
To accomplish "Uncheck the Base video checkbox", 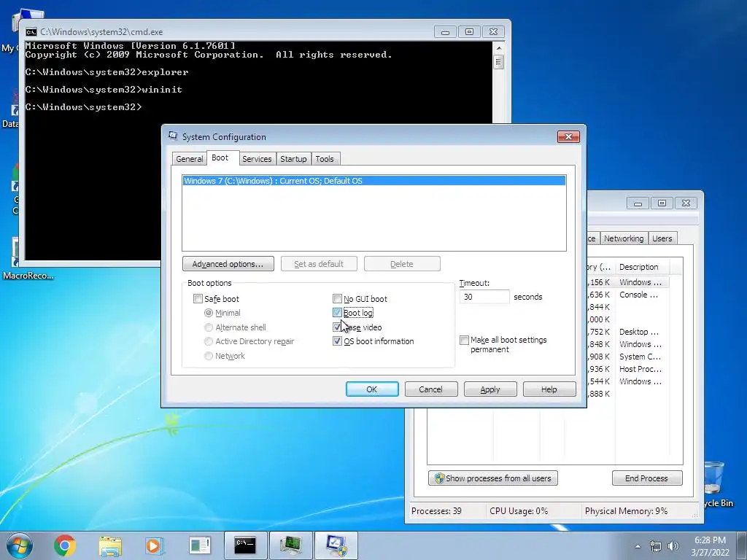I will pyautogui.click(x=337, y=327).
